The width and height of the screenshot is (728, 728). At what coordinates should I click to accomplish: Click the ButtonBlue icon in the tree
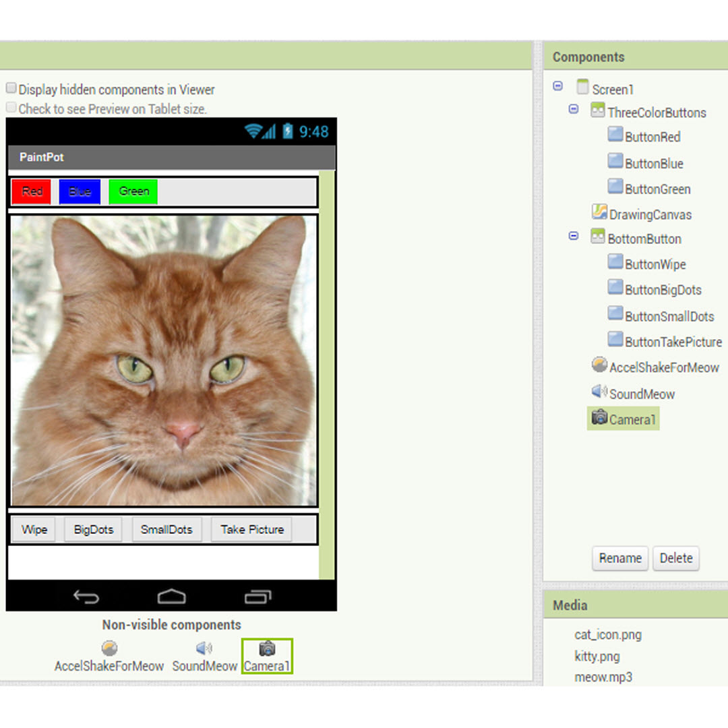pyautogui.click(x=615, y=160)
